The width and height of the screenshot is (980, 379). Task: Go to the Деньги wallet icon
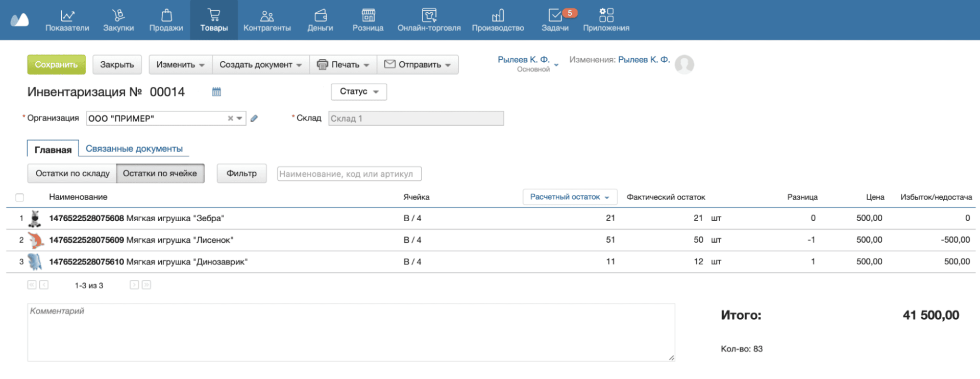[320, 15]
